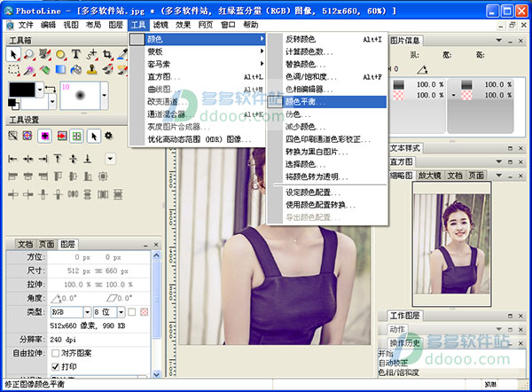Screen dimensions: 532x392
Task: Click the swap foreground/background colors arrows
Action: tap(51, 89)
